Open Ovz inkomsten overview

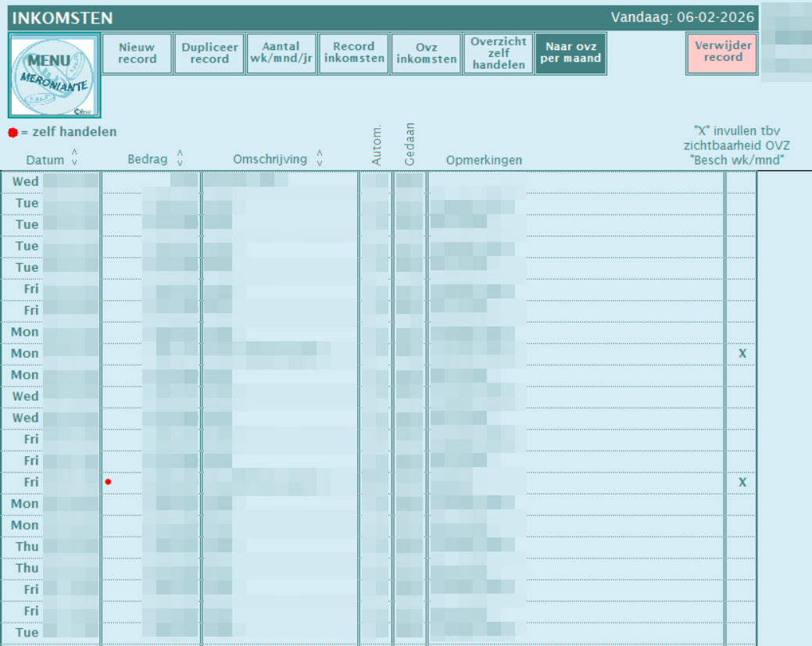point(426,53)
